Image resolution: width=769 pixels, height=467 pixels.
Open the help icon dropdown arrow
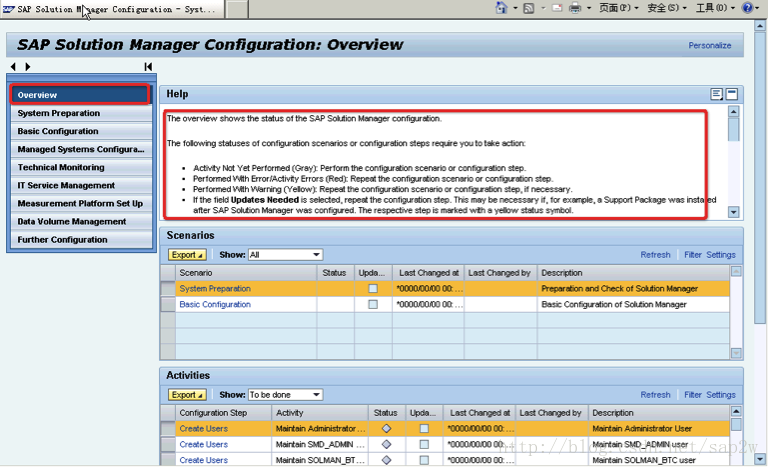click(x=758, y=8)
